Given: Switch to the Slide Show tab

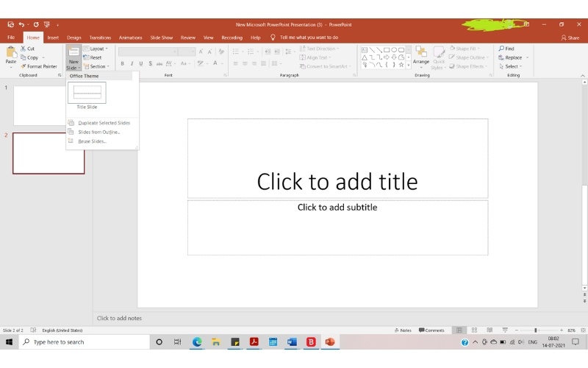Looking at the screenshot, I should point(161,38).
